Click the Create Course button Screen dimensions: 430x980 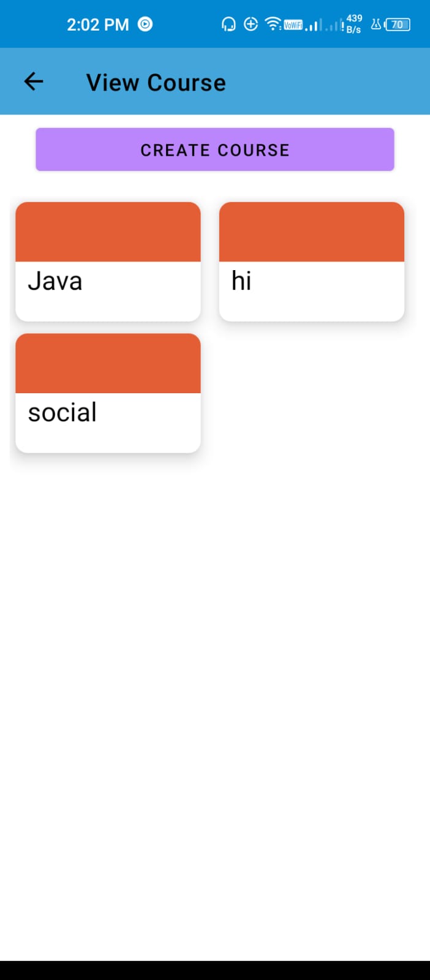(215, 149)
